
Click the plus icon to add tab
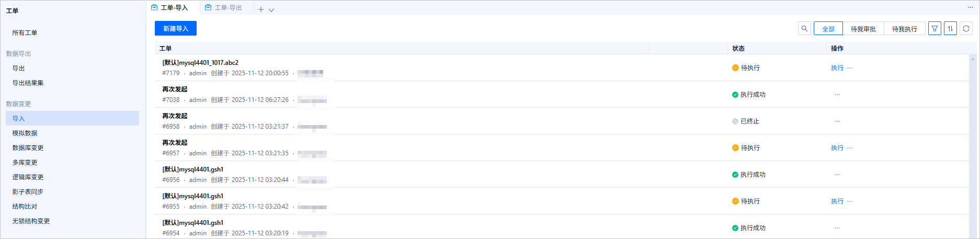coord(261,9)
